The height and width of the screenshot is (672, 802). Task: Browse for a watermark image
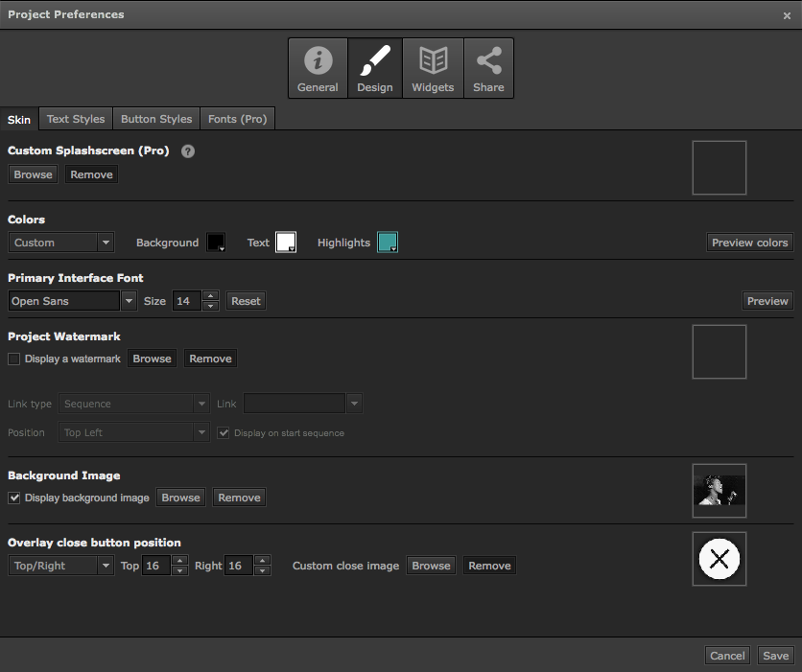click(152, 359)
